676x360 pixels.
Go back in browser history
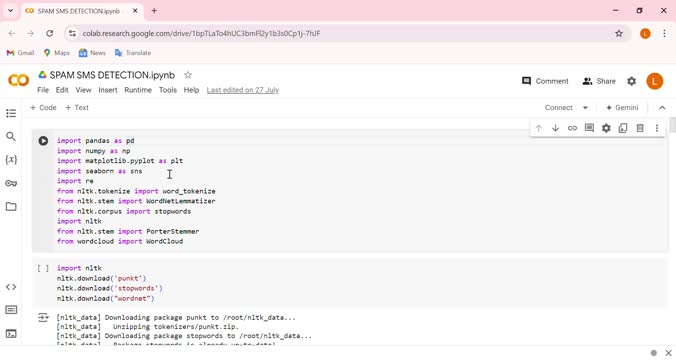12,33
